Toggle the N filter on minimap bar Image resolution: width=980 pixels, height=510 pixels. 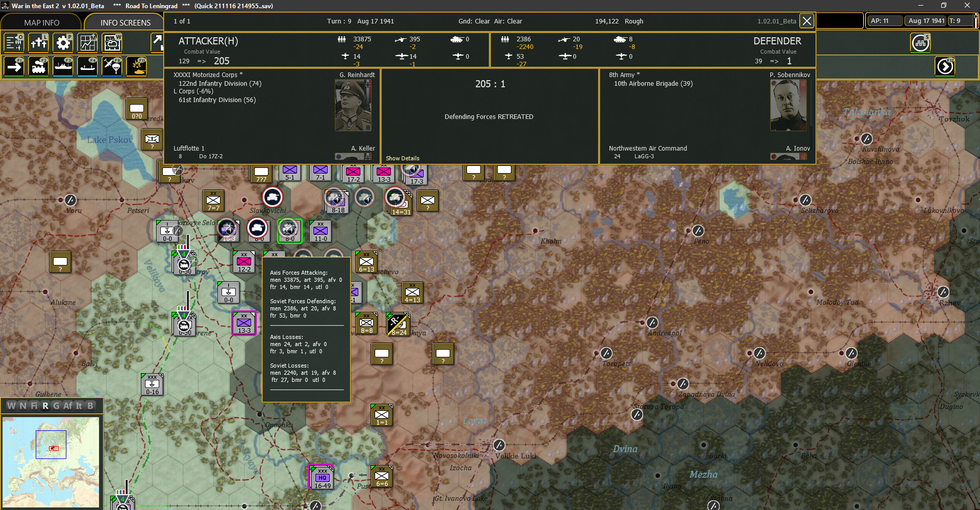[x=23, y=406]
